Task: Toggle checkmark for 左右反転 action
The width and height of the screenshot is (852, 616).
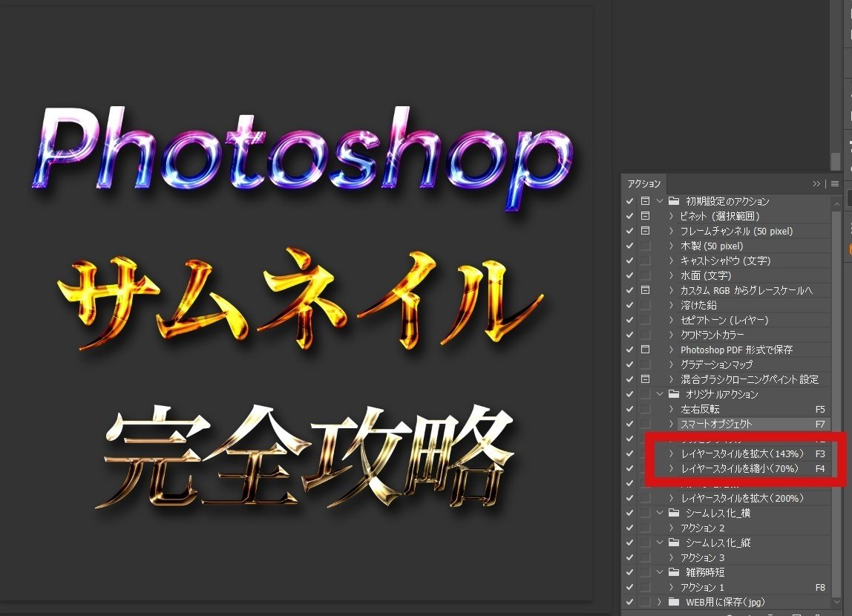Action: 630,409
